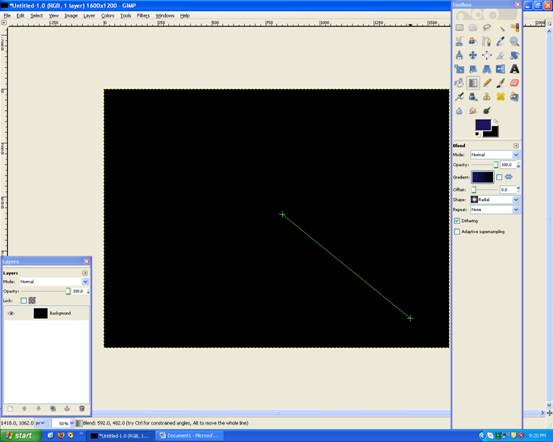The height and width of the screenshot is (442, 553).
Task: Select the Scale tool
Action: [459, 69]
